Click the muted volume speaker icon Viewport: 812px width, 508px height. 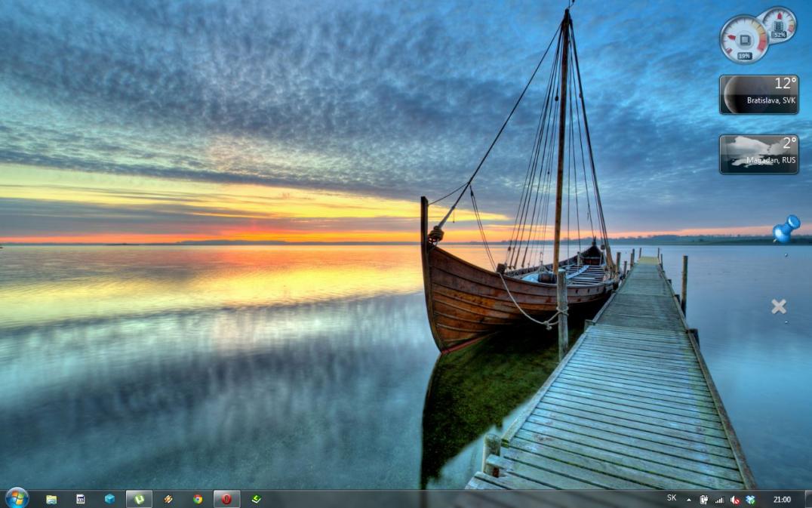tap(735, 499)
